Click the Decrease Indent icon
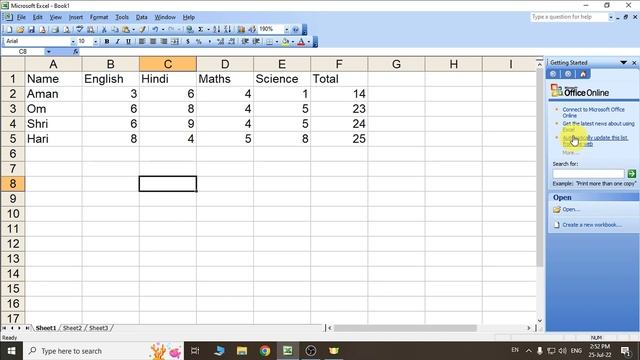The height and width of the screenshot is (360, 640). (x=245, y=41)
